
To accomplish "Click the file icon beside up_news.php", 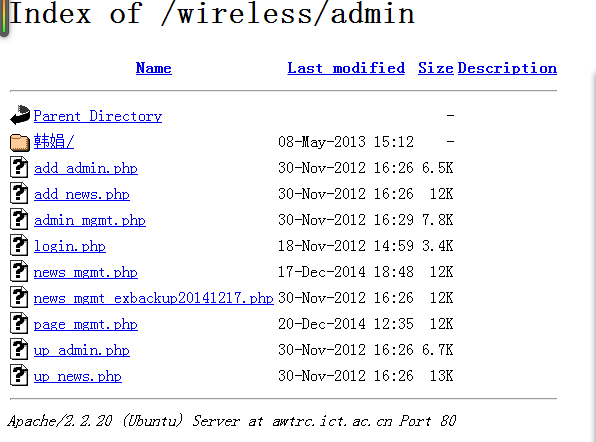I will coord(19,375).
